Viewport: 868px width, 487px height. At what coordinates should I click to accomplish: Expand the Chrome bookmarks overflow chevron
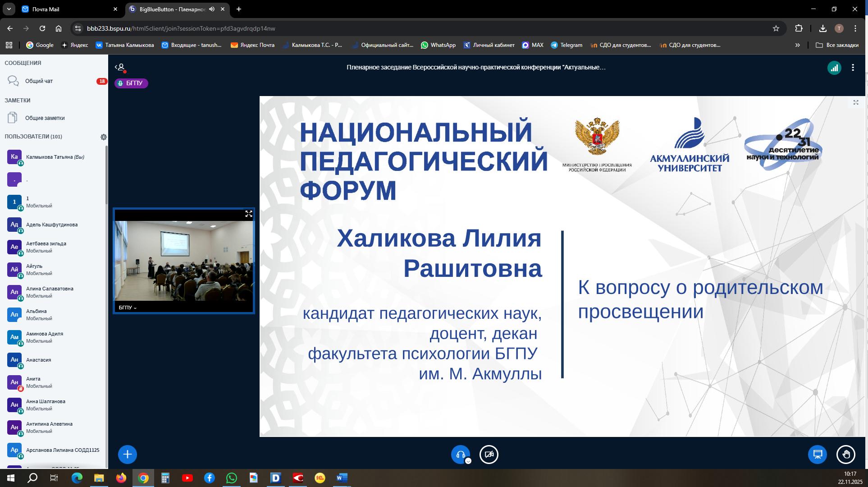tap(797, 45)
